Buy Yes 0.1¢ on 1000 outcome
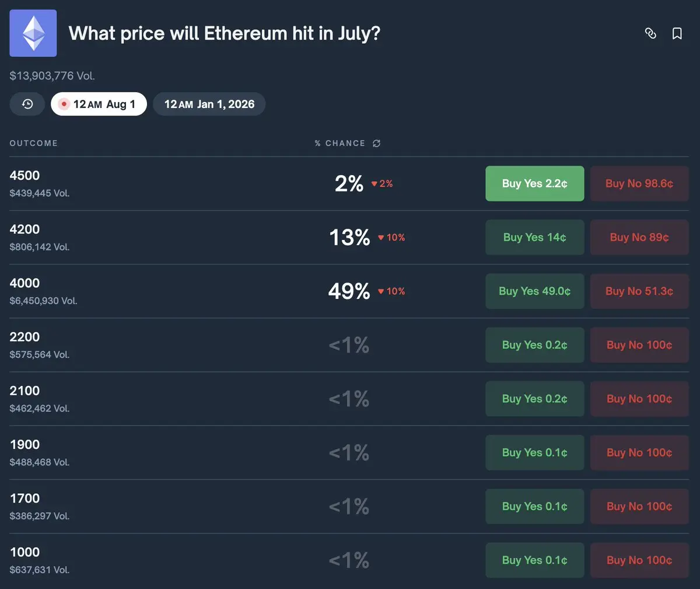700x589 pixels. click(x=534, y=559)
